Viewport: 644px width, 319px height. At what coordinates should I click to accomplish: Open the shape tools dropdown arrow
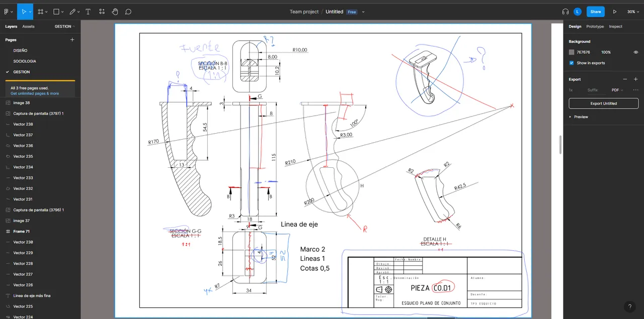[63, 12]
